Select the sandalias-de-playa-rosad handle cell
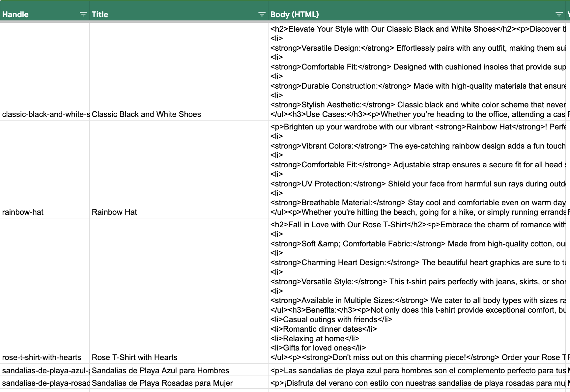The height and width of the screenshot is (392, 570). pyautogui.click(x=45, y=382)
